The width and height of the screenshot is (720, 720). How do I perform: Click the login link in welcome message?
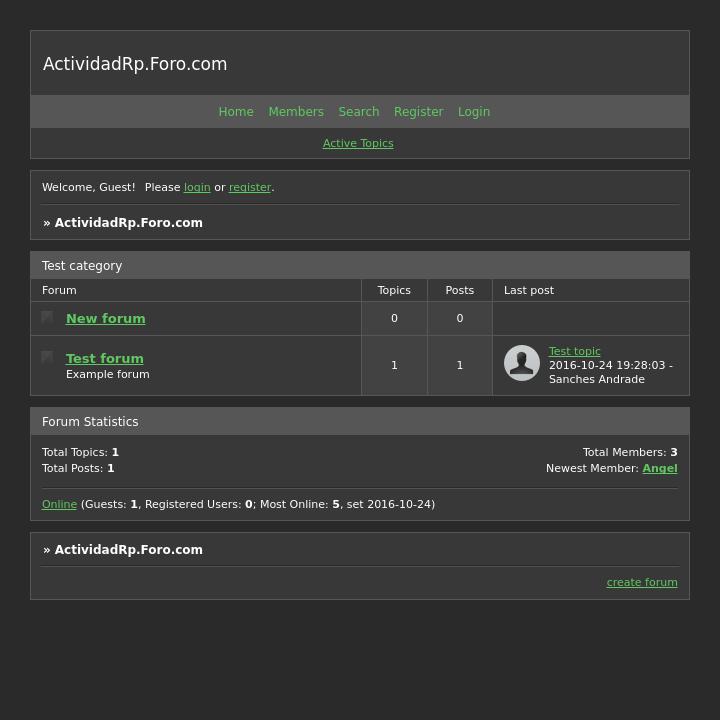[x=197, y=188]
